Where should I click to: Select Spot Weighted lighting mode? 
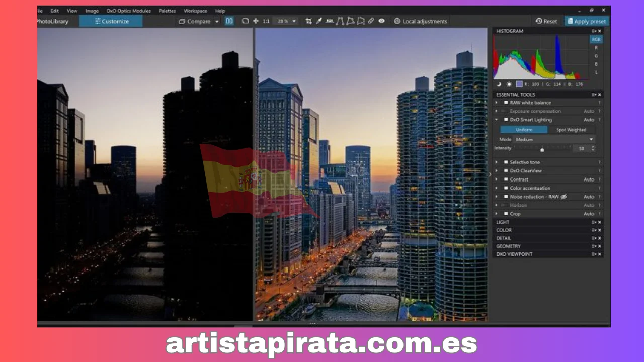point(571,130)
